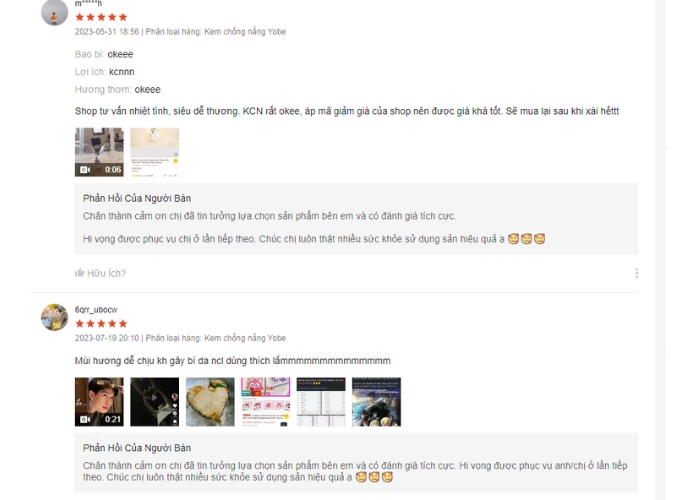Screen dimensions: 700x500
Task: Click the page's vertical scrollbar track at right
Action: click(x=660, y=250)
